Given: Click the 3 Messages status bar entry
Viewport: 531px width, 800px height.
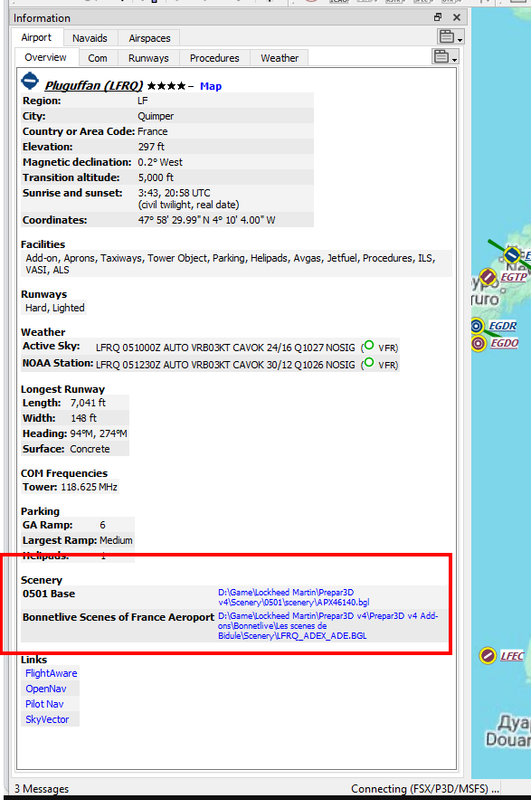Looking at the screenshot, I should [x=41, y=789].
